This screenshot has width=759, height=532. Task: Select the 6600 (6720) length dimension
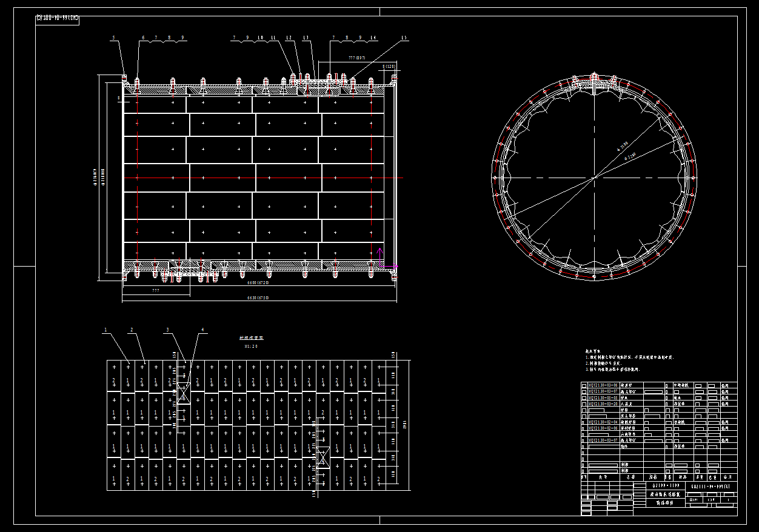tap(258, 282)
